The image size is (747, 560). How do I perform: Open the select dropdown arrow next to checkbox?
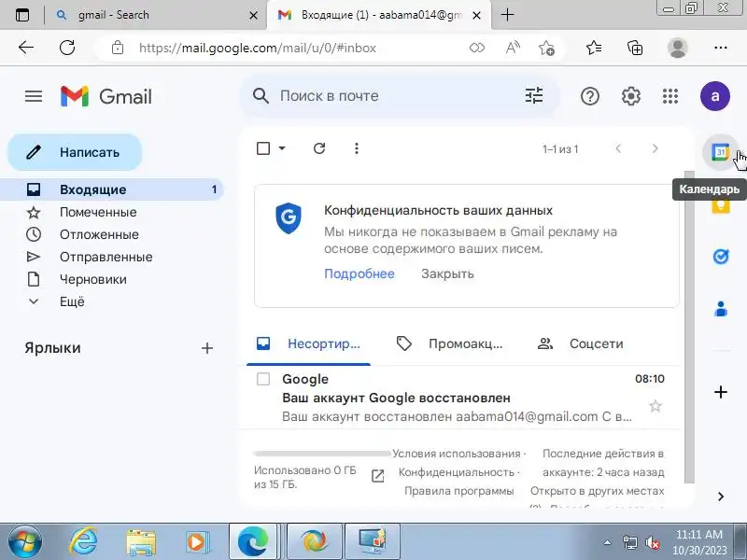point(282,148)
